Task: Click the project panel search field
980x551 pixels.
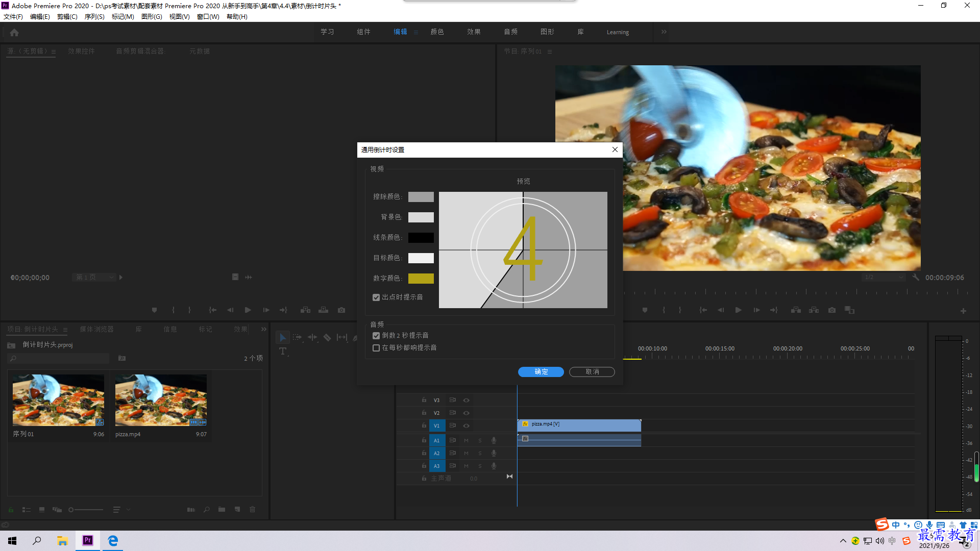Action: [x=59, y=359]
